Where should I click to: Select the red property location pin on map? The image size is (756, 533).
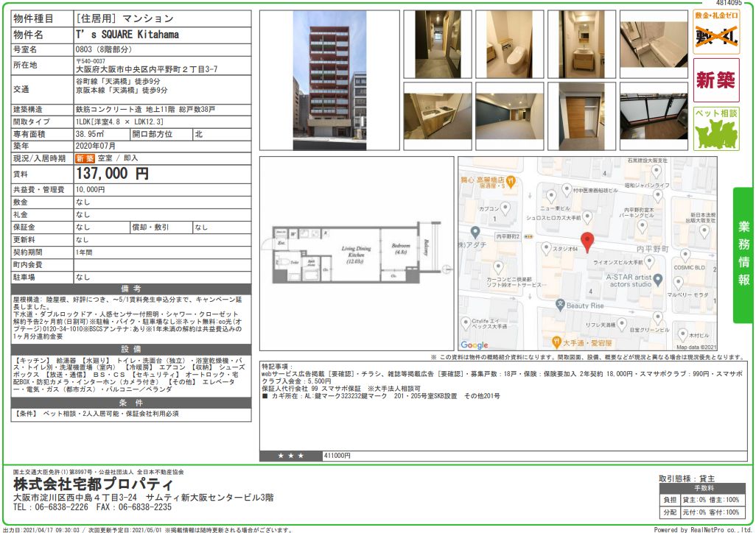587,242
